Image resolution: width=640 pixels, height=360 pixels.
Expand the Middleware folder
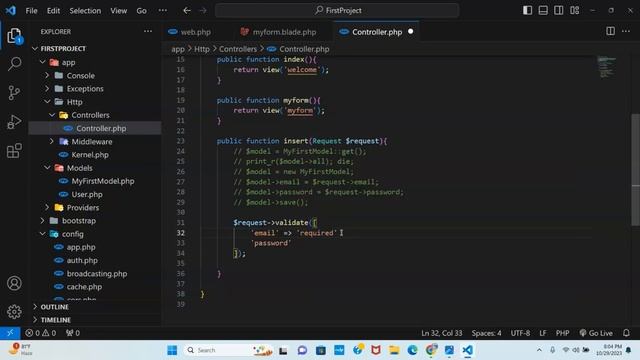pos(52,141)
